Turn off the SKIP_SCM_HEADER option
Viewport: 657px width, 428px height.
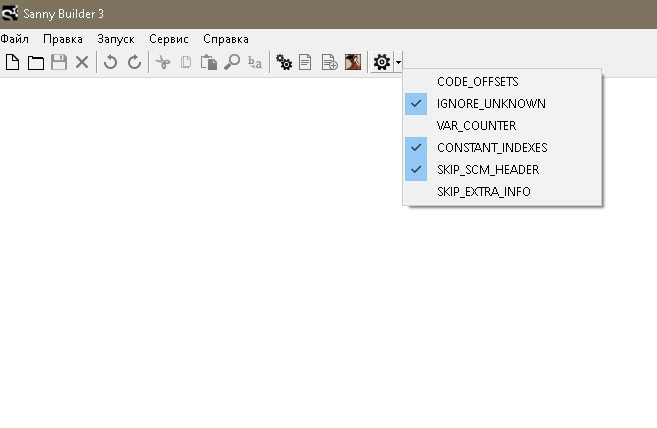tap(488, 170)
